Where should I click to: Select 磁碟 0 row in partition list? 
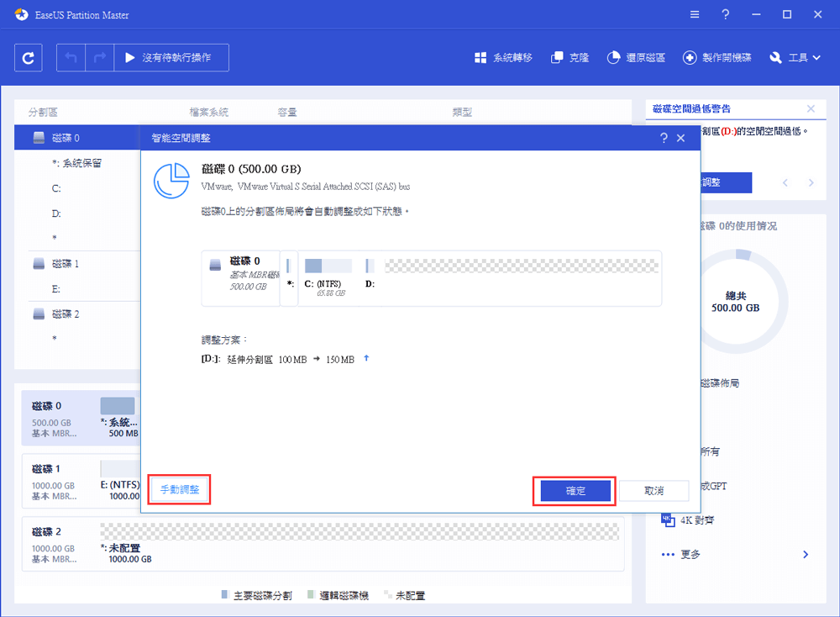[77, 138]
